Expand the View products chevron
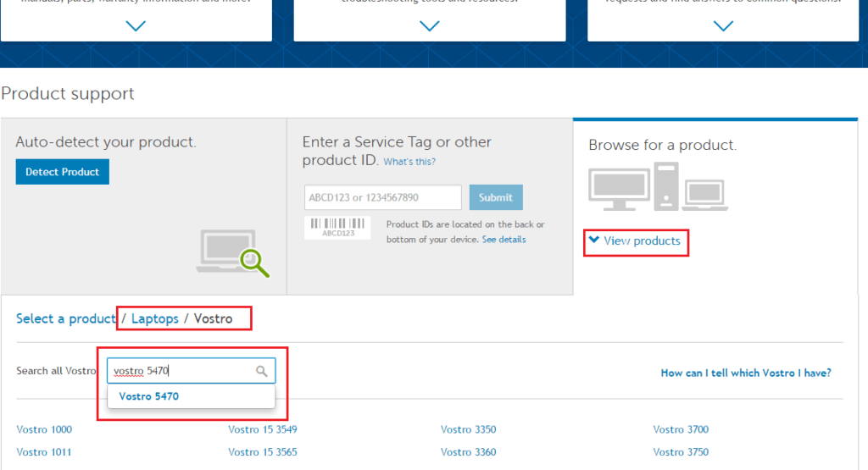This screenshot has width=868, height=470. tap(594, 241)
